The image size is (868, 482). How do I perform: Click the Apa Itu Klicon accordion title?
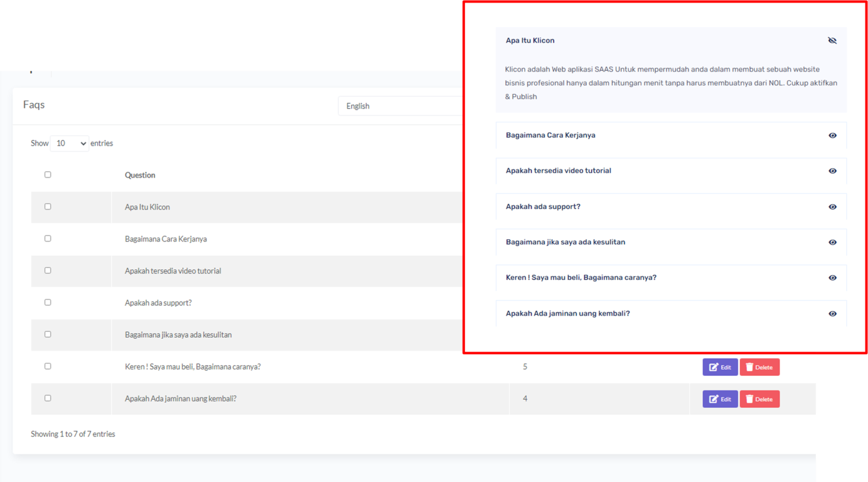(530, 41)
